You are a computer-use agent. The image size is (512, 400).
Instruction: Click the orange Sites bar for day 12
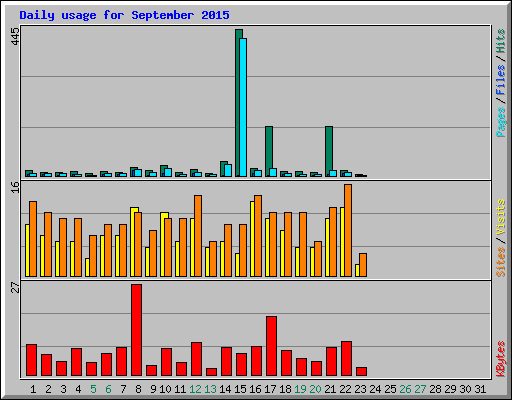point(198,236)
